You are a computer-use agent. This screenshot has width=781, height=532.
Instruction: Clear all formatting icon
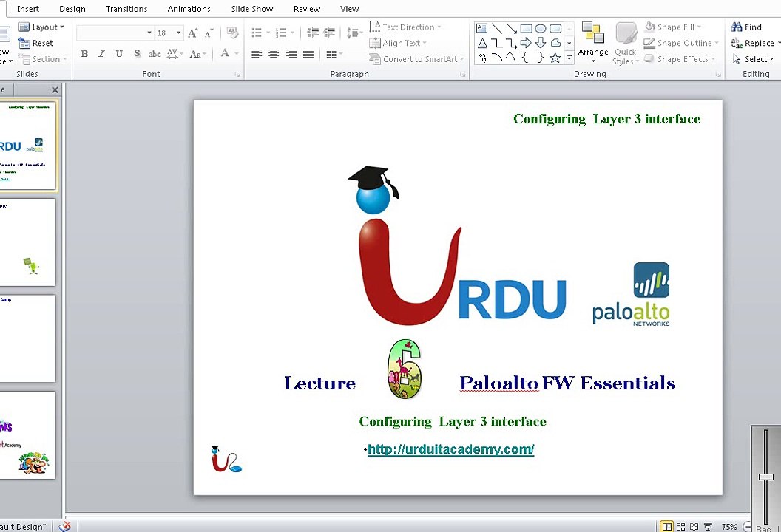point(232,33)
